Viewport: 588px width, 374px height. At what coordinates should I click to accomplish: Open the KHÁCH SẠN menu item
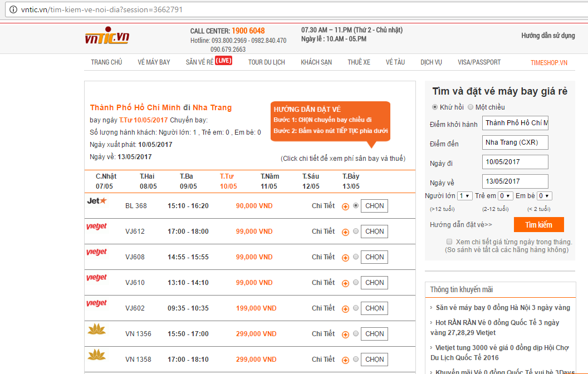(316, 62)
